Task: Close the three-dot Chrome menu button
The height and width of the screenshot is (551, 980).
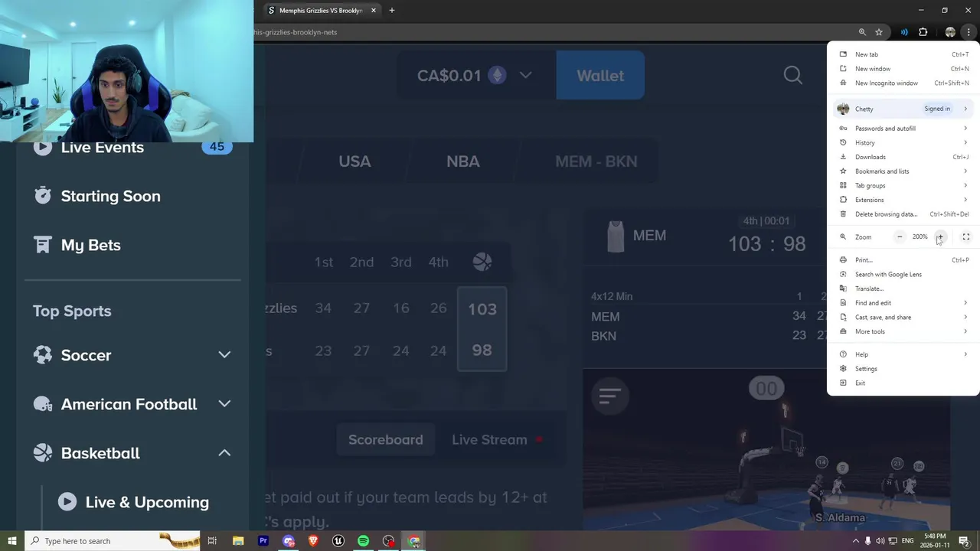Action: (x=969, y=32)
